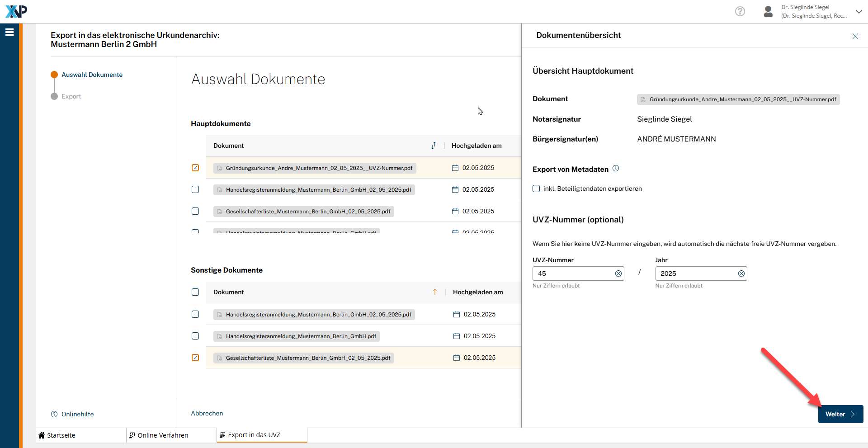Close the Dokumentenübersicht panel

[x=855, y=36]
